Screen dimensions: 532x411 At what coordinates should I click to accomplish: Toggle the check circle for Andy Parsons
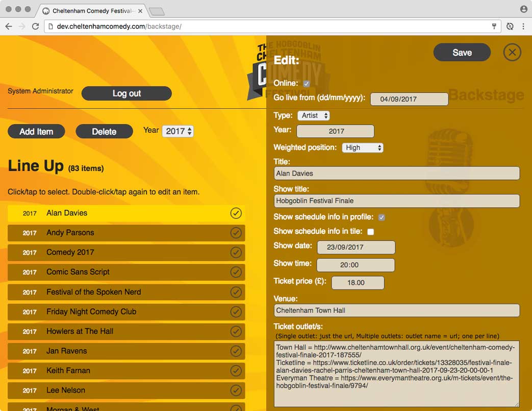(236, 233)
